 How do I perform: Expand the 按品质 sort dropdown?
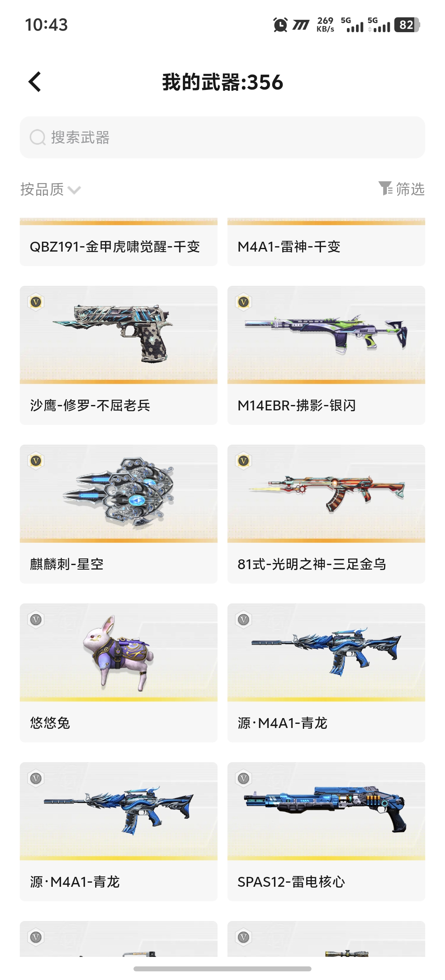pyautogui.click(x=51, y=189)
